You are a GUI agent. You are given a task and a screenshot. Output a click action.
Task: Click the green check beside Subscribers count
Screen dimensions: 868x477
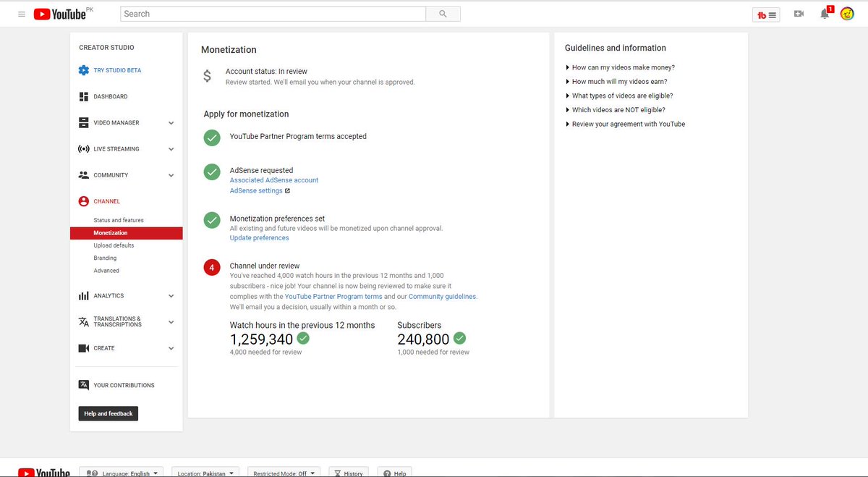pos(459,338)
